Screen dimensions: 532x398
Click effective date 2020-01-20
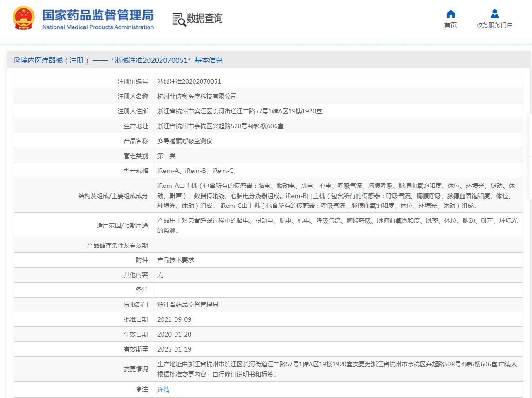click(174, 335)
